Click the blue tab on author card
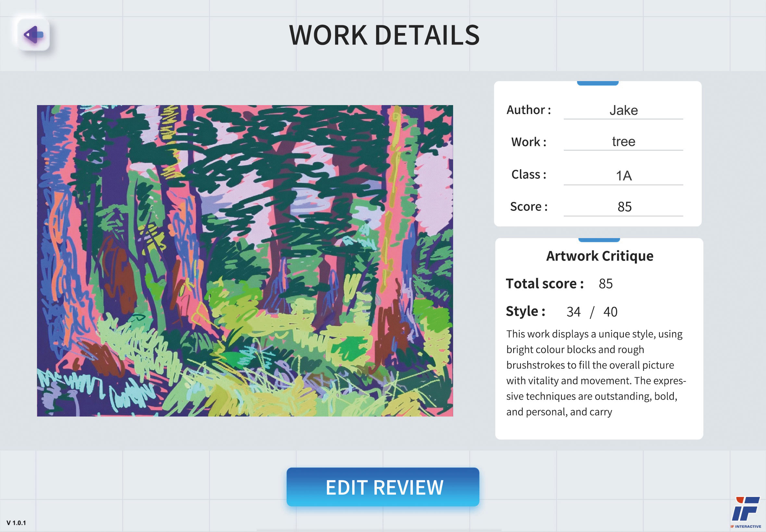766x532 pixels. 597,83
